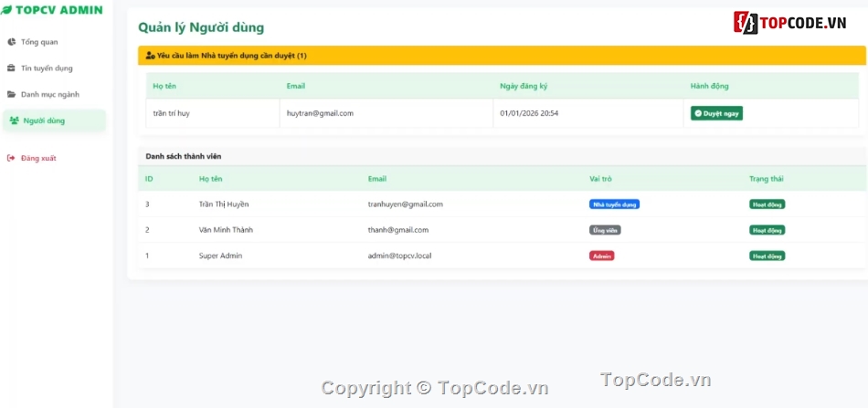Click the yellow Yêu cầu làm Nhà tuyển dụng banner

point(502,56)
